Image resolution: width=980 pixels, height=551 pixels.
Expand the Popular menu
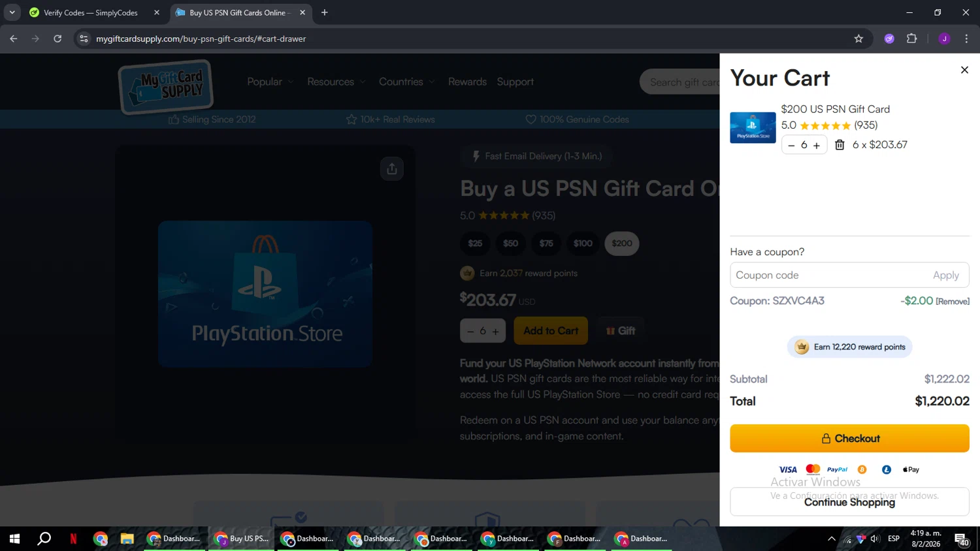(x=270, y=82)
